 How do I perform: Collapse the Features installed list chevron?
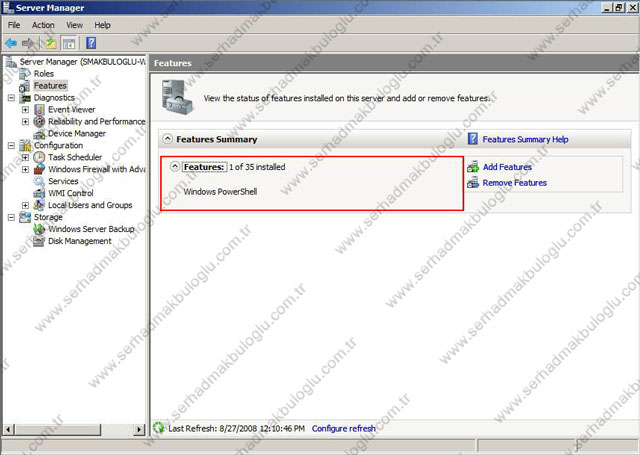coord(175,166)
